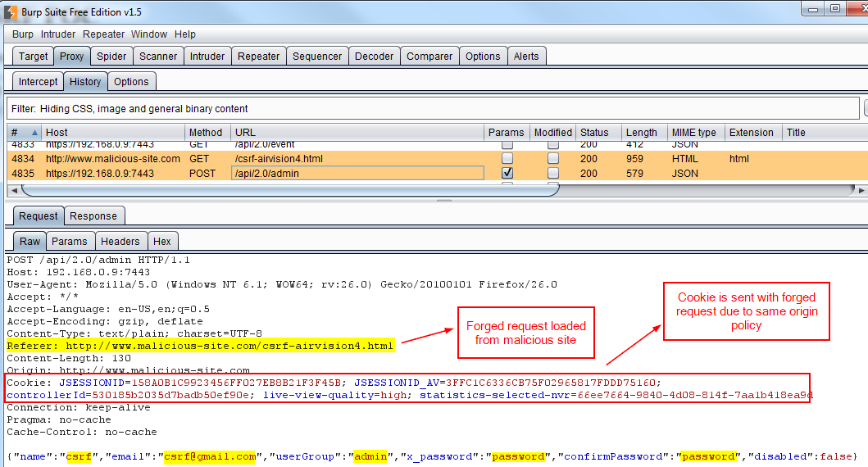Click the filter bar hiding CSS and images
Viewport: 868px width, 467px height.
pos(433,108)
